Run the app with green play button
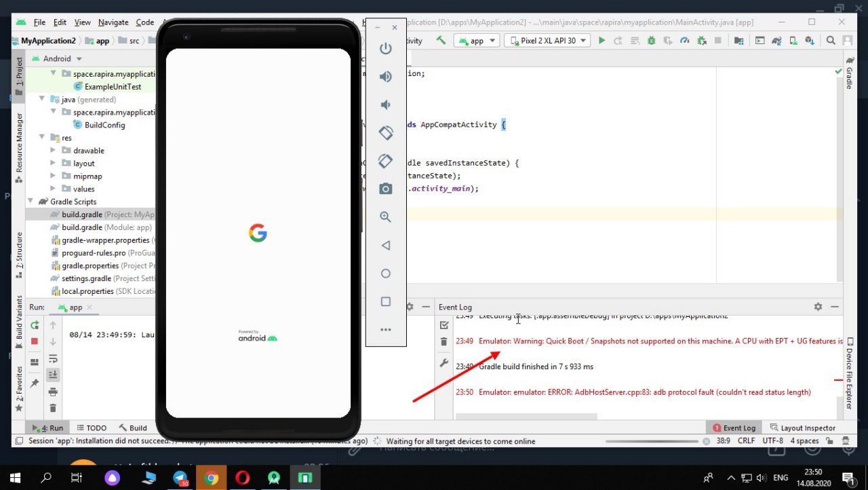Image resolution: width=868 pixels, height=490 pixels. point(601,41)
